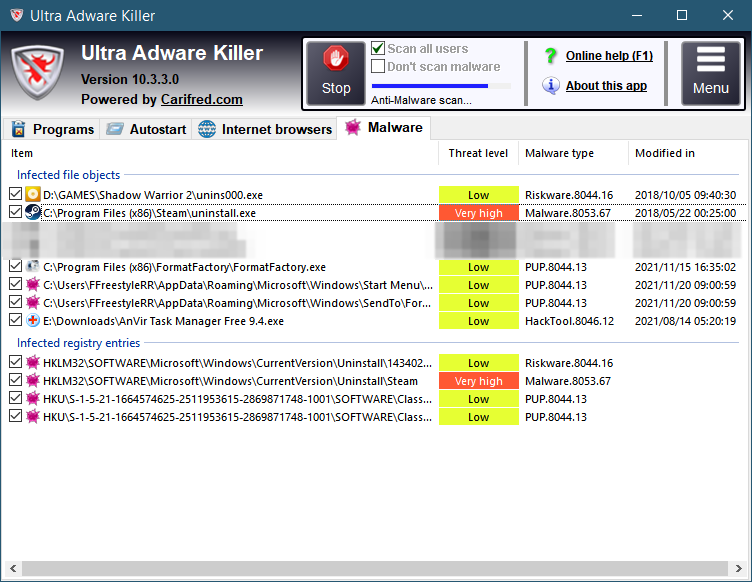The height and width of the screenshot is (582, 752).
Task: Click malware icon on Uninstall\143402 registry row
Action: [x=33, y=362]
